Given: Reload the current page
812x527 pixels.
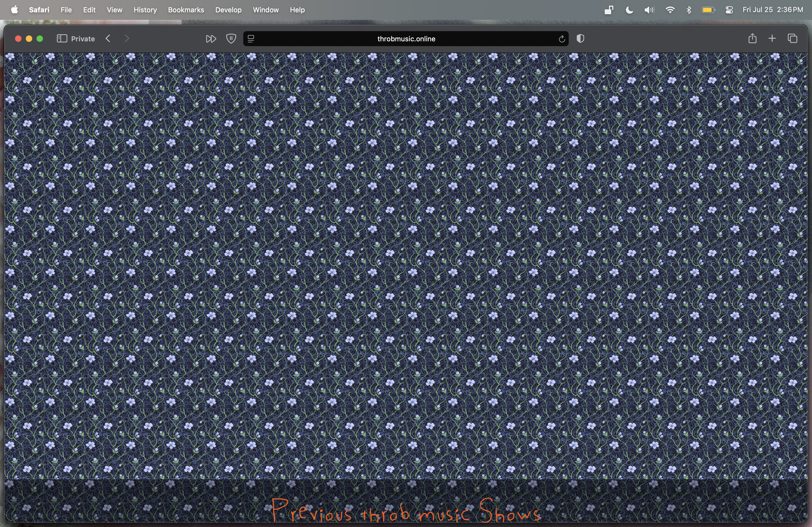Looking at the screenshot, I should [x=561, y=39].
